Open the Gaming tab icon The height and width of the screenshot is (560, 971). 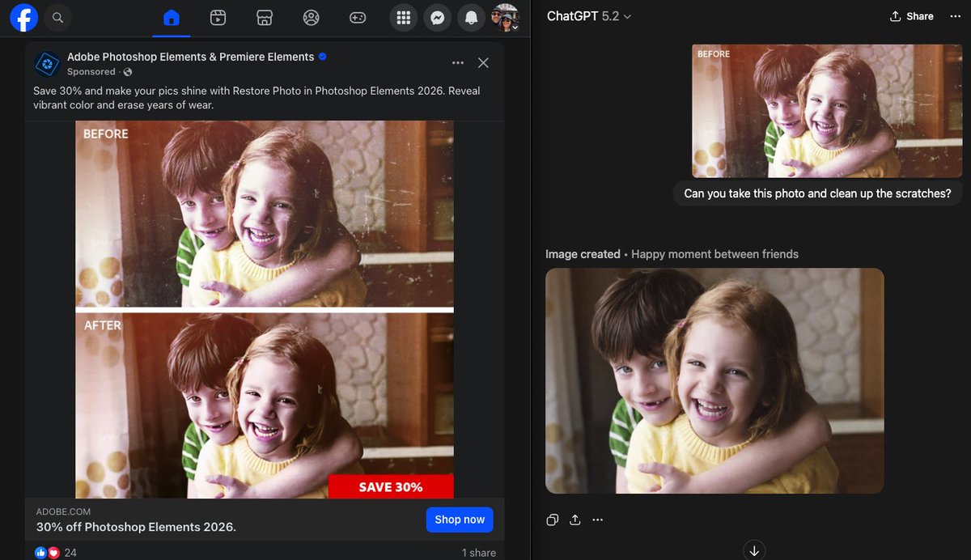[358, 18]
